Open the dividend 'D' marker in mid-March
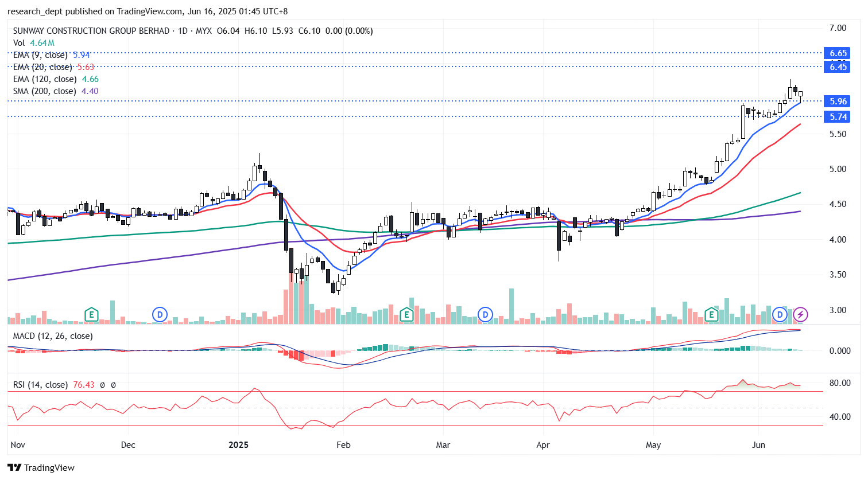The height and width of the screenshot is (480, 868). pyautogui.click(x=486, y=314)
